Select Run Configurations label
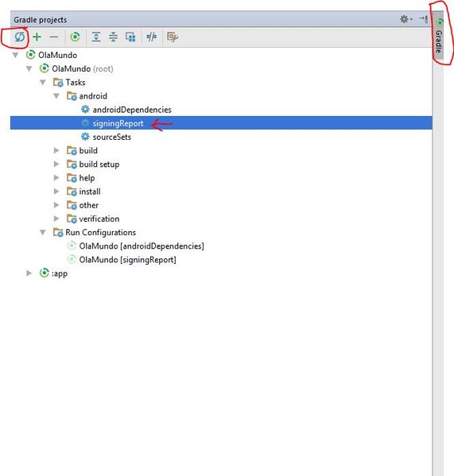The width and height of the screenshot is (454, 476). 100,233
